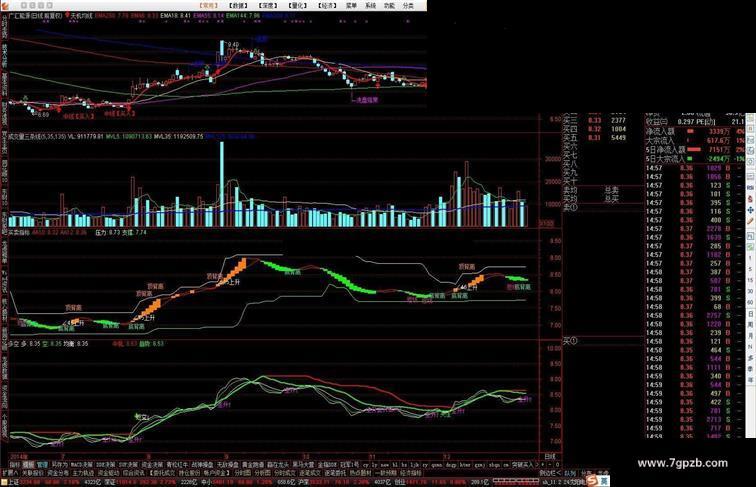Select the MACD决策 indicator template
The width and height of the screenshot is (756, 487).
tap(82, 465)
